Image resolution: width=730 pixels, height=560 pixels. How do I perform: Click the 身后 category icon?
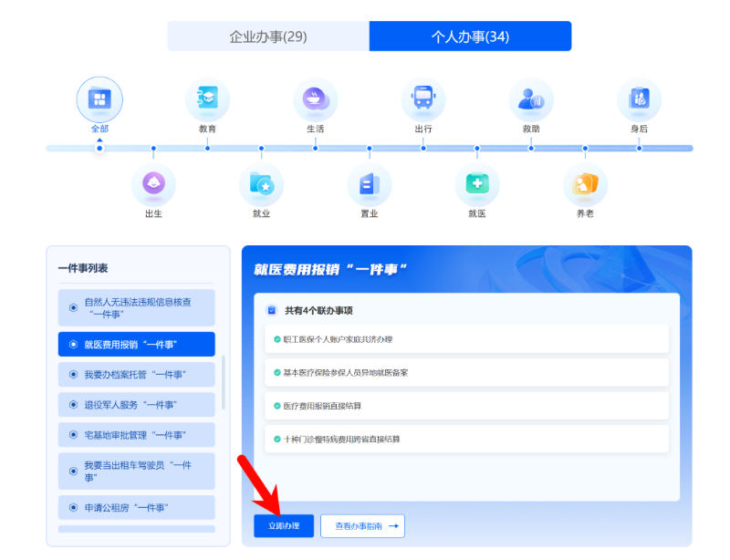[x=639, y=99]
